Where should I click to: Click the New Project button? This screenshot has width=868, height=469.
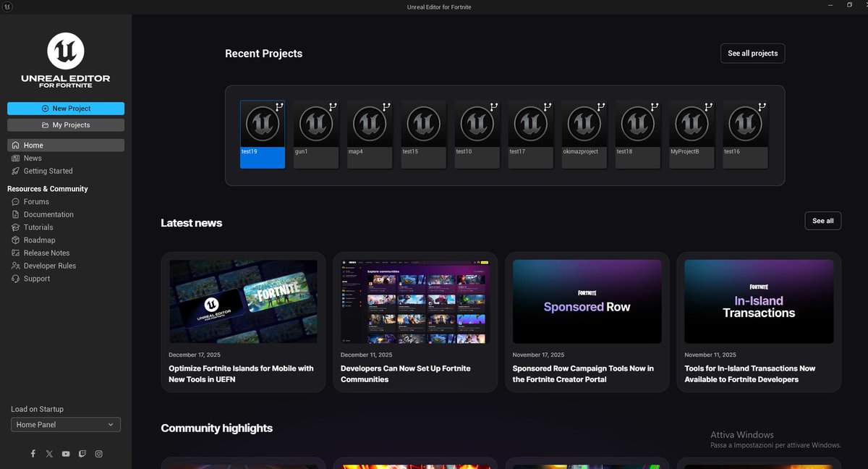66,109
